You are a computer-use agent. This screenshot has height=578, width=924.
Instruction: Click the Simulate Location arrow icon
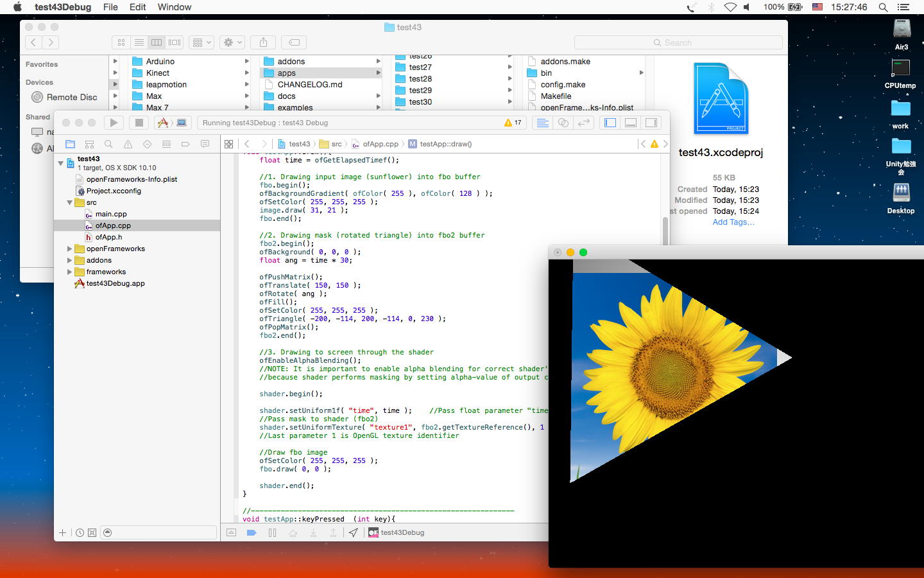coord(354,532)
